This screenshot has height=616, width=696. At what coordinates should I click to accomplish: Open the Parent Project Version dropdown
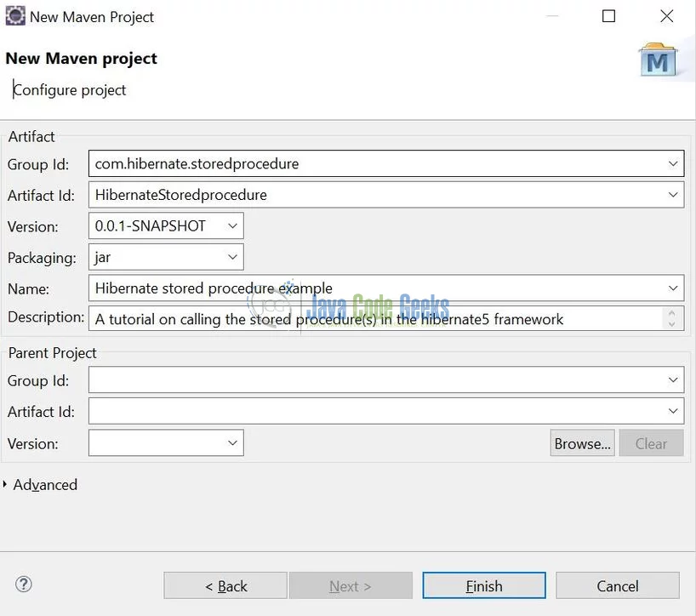[232, 443]
